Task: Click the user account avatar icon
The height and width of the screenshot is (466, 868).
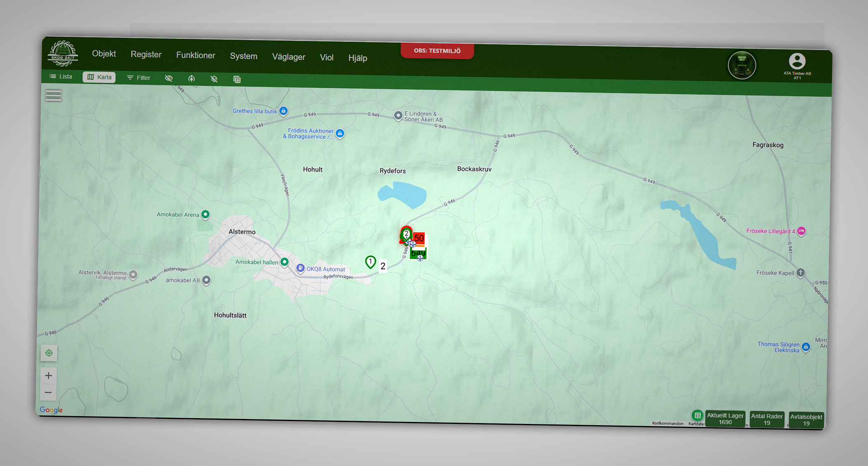Action: pos(797,61)
